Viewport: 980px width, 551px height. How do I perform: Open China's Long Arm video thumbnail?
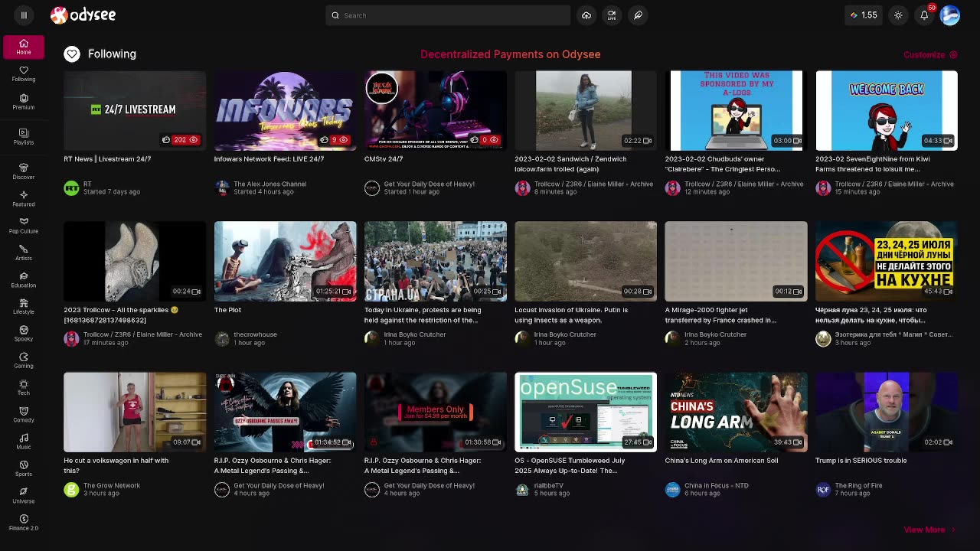(x=736, y=412)
